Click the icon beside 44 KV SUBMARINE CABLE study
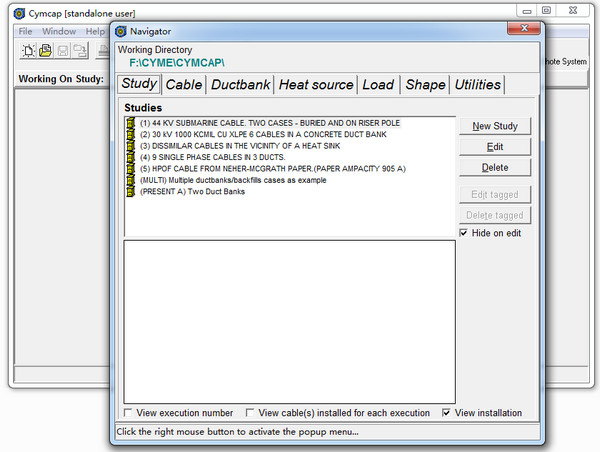This screenshot has height=452, width=600. point(131,124)
